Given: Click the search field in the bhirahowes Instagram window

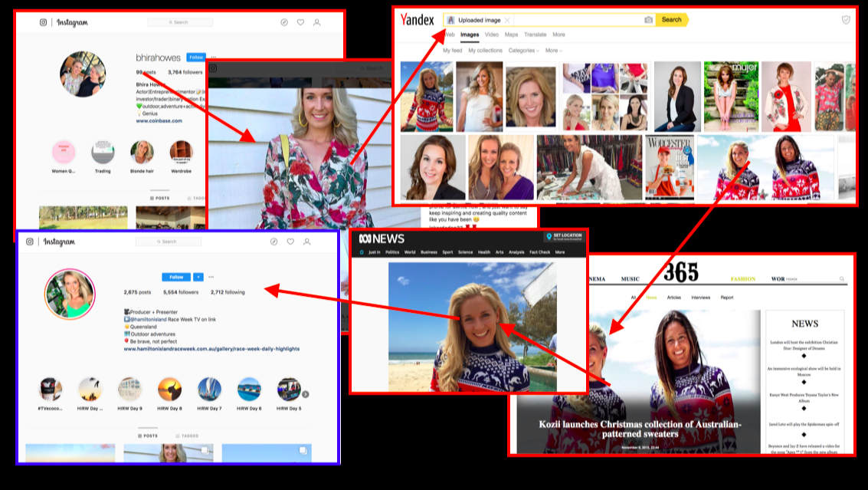Looking at the screenshot, I should (x=180, y=23).
